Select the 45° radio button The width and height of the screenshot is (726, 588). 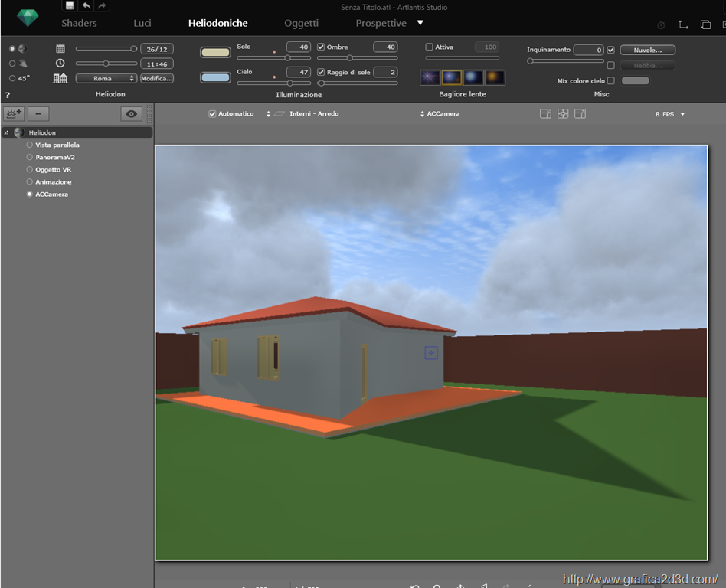pyautogui.click(x=12, y=78)
